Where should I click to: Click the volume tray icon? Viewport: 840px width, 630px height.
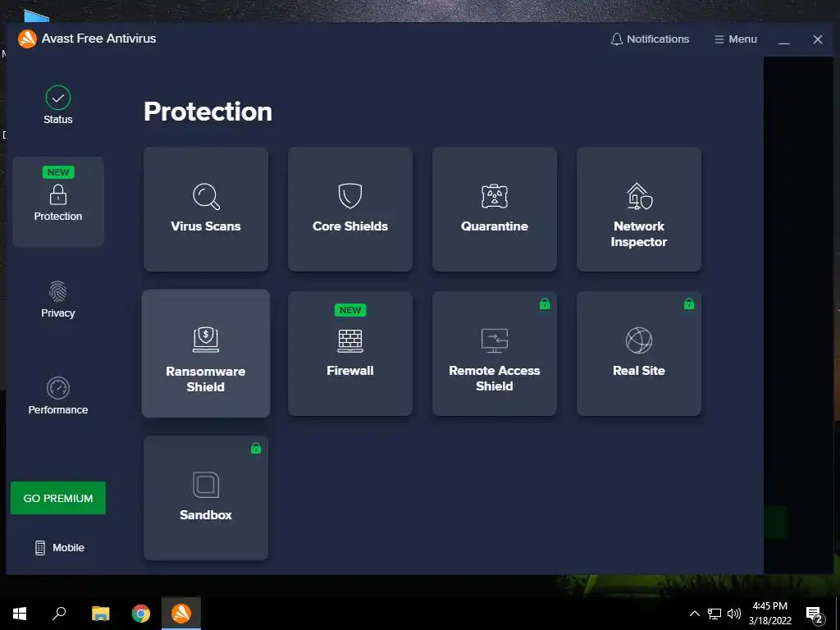click(x=734, y=614)
